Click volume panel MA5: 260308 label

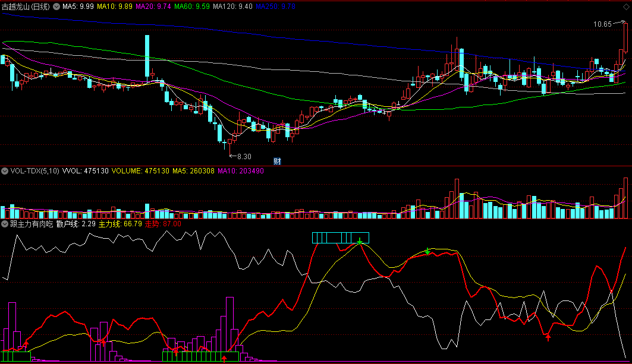(x=193, y=171)
